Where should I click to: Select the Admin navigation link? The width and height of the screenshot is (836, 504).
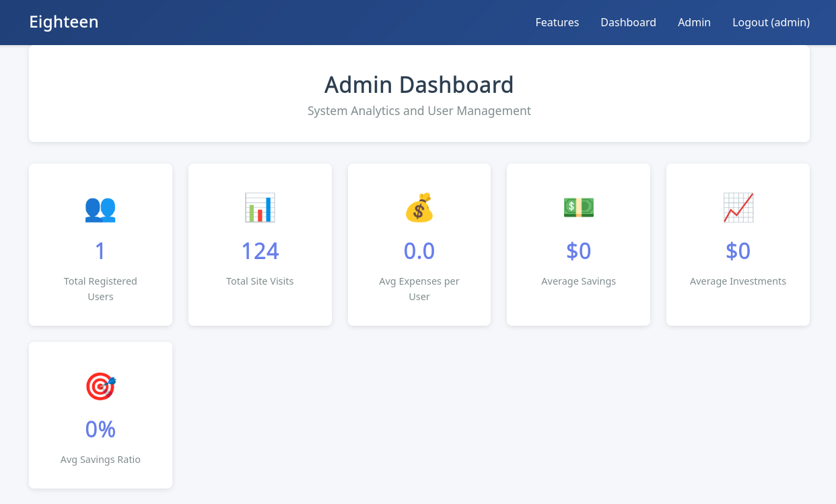click(694, 22)
